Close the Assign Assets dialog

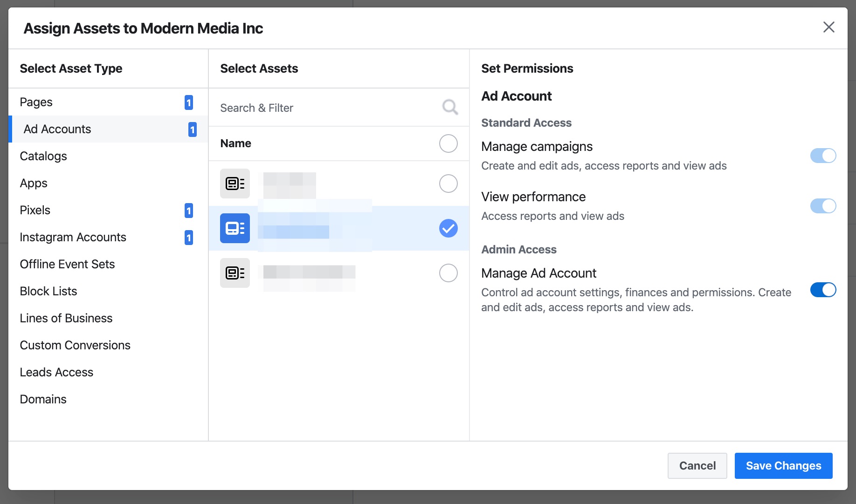[828, 27]
